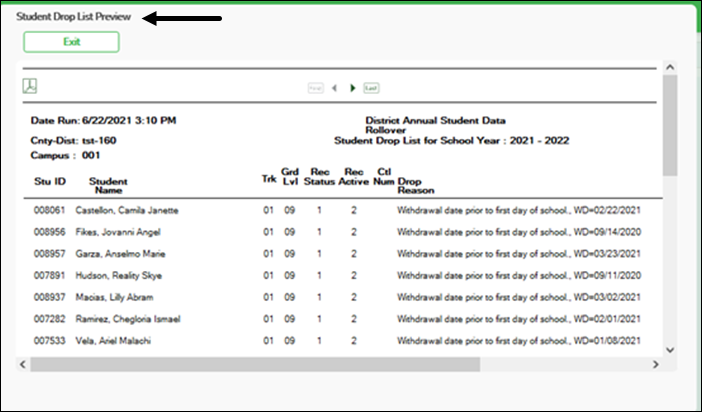Viewport: 702px width, 412px height.
Task: Click name Ramirez, Chegloria Ismael
Action: pos(128,319)
